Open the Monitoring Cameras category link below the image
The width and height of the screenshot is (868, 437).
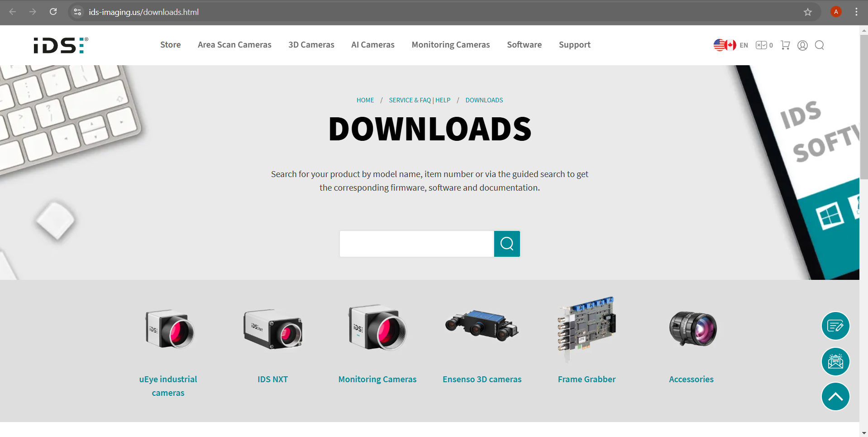click(x=377, y=379)
